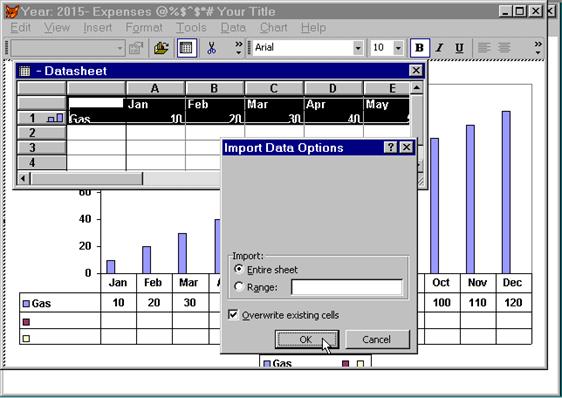
Task: Select datasheet row header 4
Action: 42,162
